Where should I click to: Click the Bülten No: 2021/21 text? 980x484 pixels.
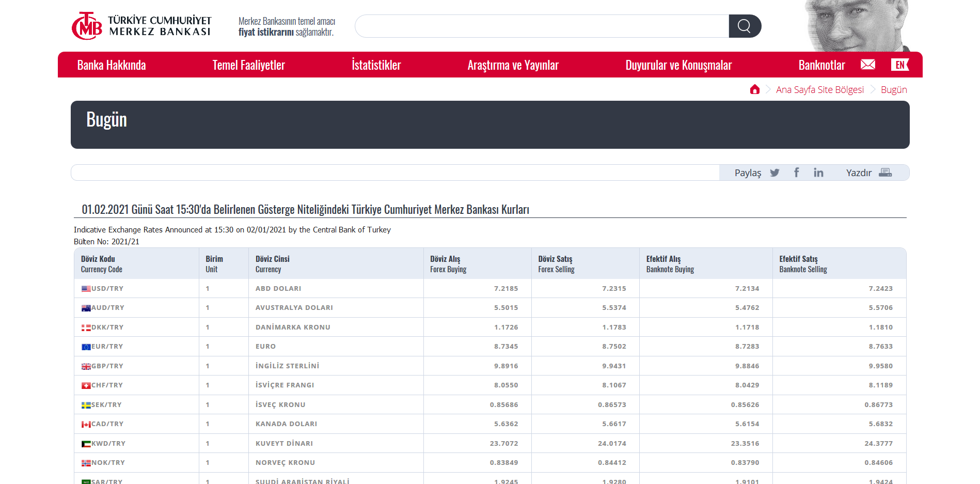106,242
